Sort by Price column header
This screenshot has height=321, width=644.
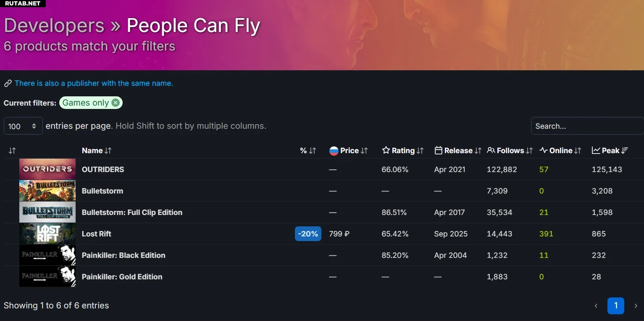pos(349,151)
